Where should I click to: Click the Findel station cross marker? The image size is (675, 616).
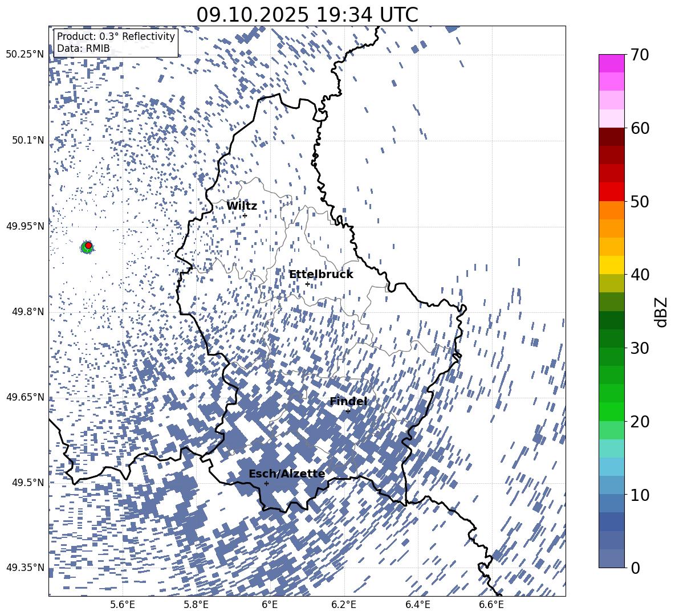coord(348,411)
